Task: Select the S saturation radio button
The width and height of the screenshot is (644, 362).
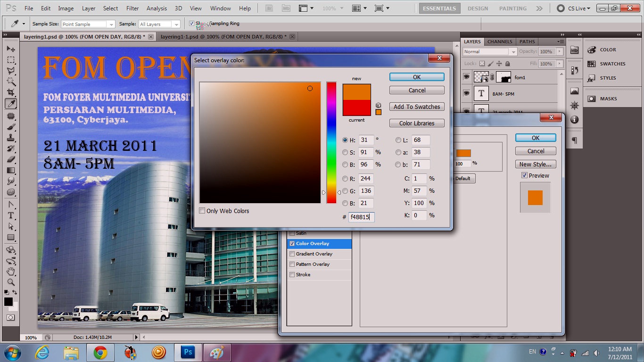Action: (x=345, y=152)
